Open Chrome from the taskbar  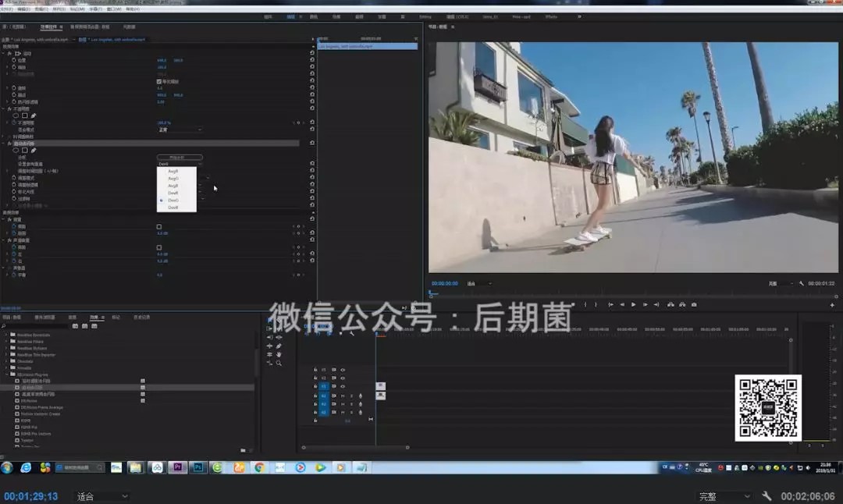pos(259,467)
